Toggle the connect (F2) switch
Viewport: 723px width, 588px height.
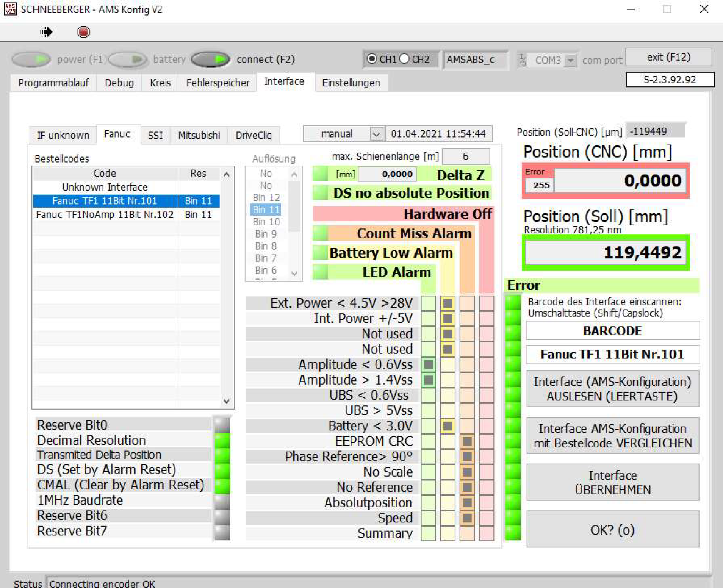click(x=211, y=59)
